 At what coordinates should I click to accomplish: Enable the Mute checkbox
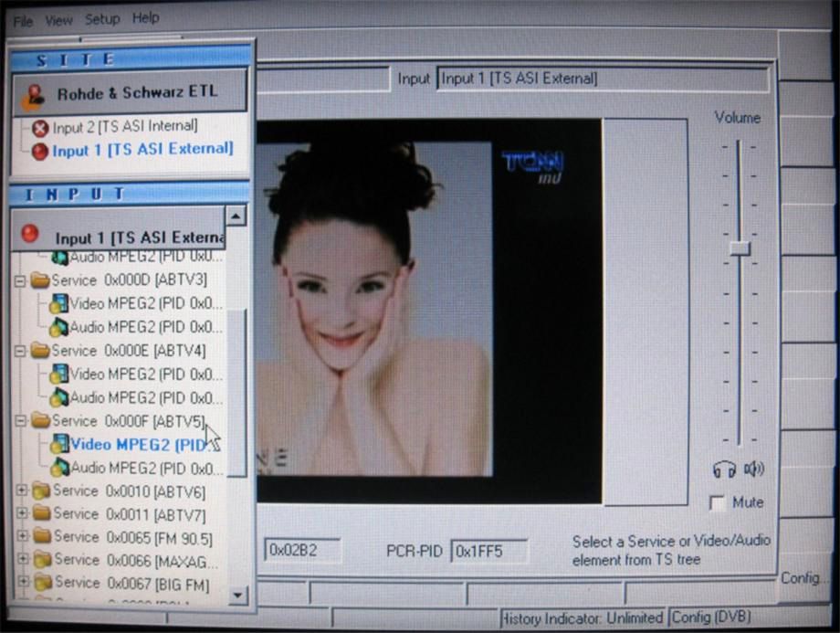718,503
